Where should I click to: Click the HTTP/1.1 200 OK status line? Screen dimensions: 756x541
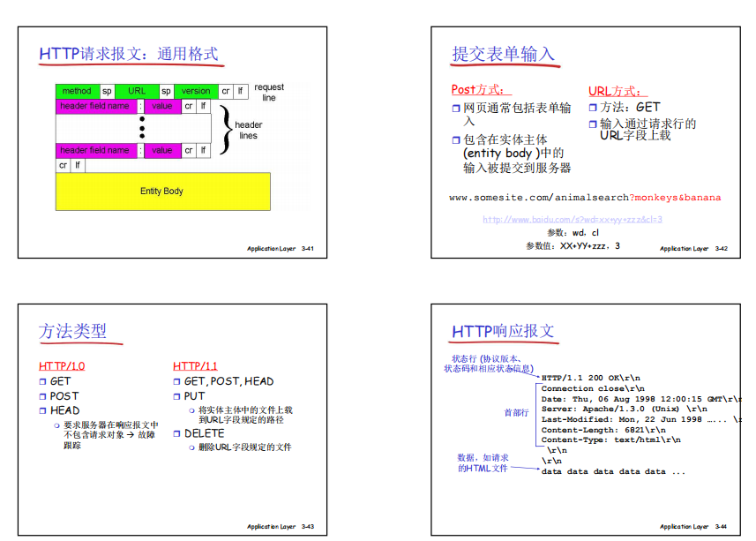[591, 378]
